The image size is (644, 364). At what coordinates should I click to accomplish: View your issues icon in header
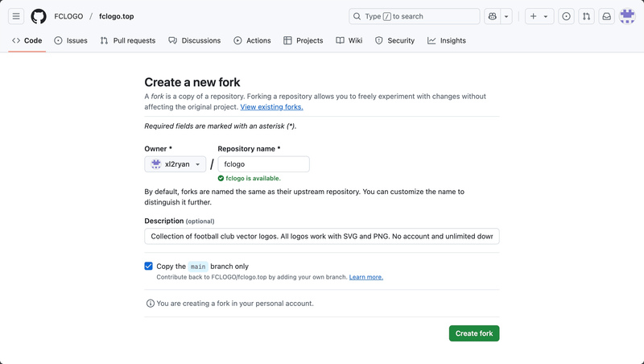coord(566,16)
